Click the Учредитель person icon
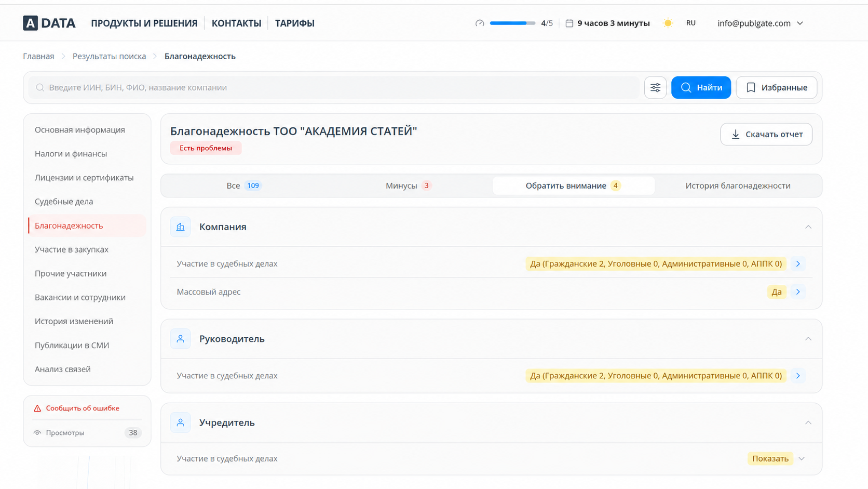868x489 pixels. (x=181, y=422)
